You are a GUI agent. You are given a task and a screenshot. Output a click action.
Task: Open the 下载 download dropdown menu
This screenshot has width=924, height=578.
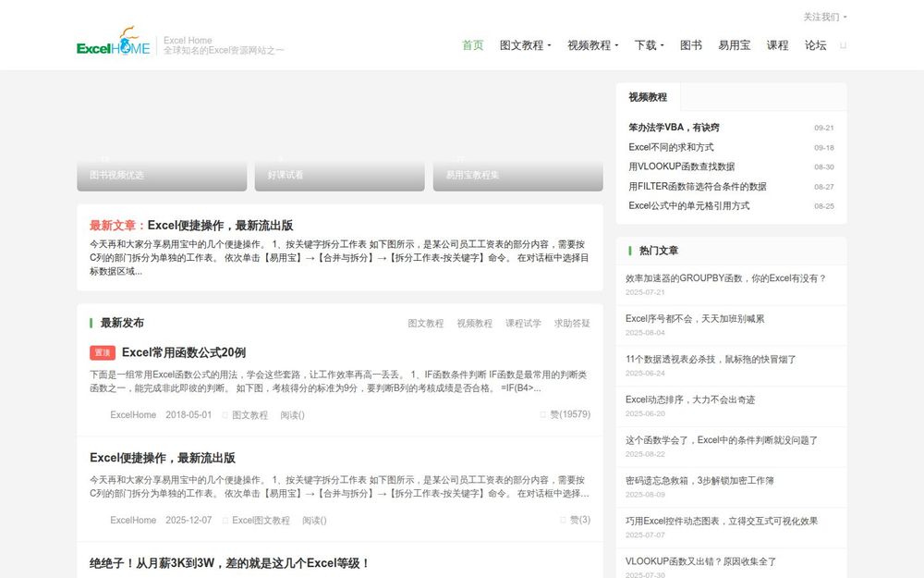point(647,44)
